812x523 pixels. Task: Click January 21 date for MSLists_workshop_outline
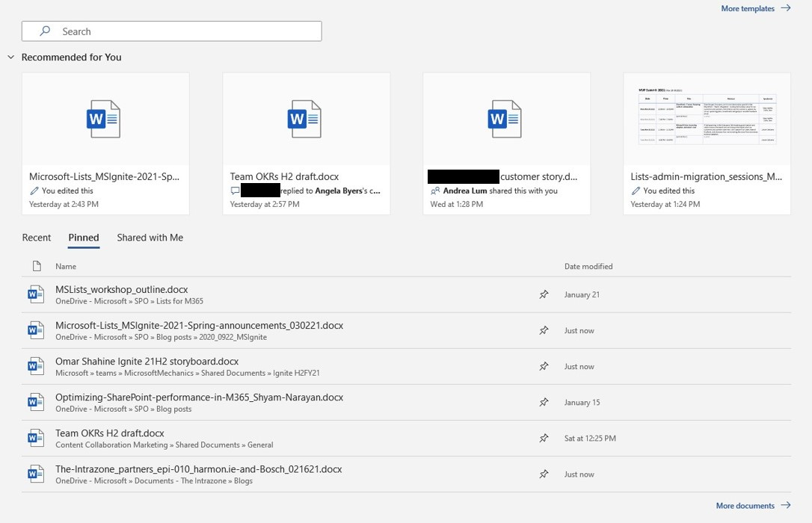[x=582, y=294]
